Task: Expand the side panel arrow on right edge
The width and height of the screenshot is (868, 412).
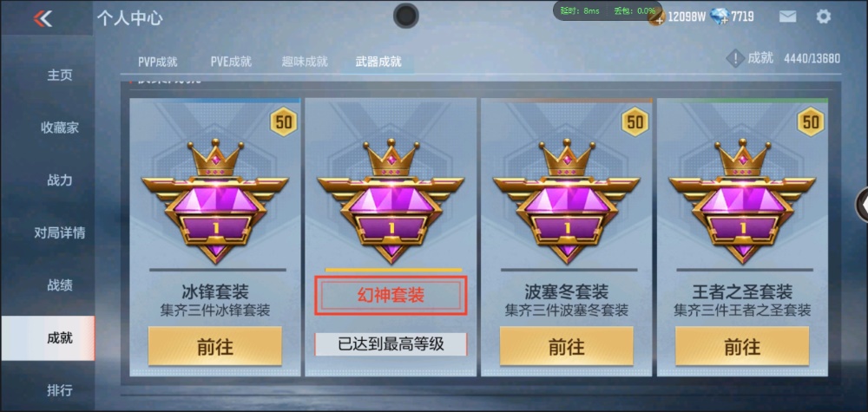Action: (863, 205)
